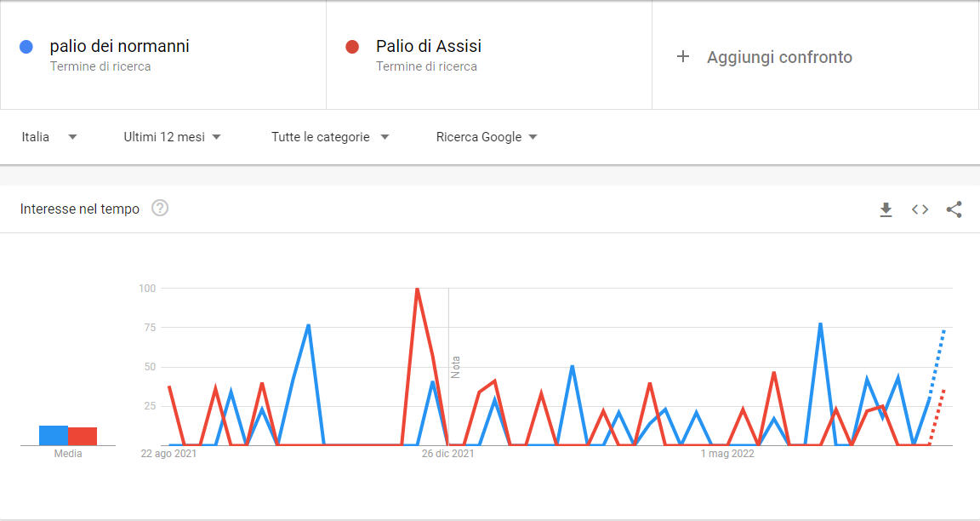Expand the Ultimi 12 mesi time range

173,137
